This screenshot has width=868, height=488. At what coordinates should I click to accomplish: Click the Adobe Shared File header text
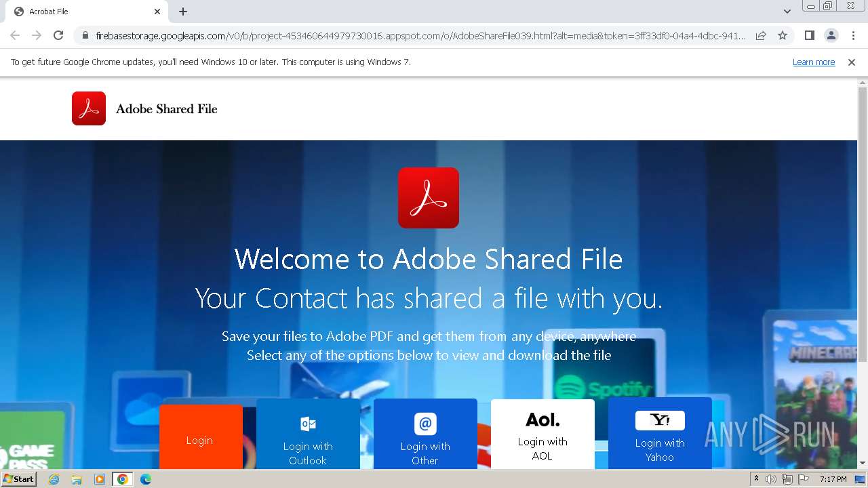(x=167, y=109)
